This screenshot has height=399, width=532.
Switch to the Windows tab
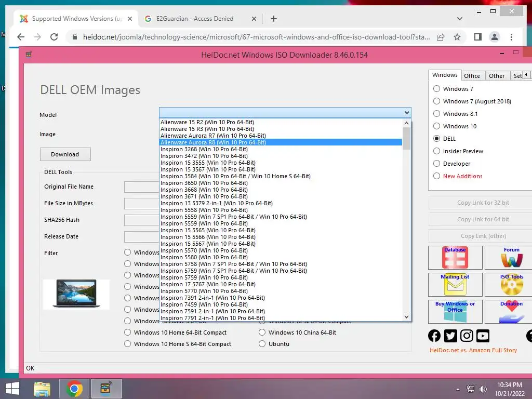[x=445, y=75]
